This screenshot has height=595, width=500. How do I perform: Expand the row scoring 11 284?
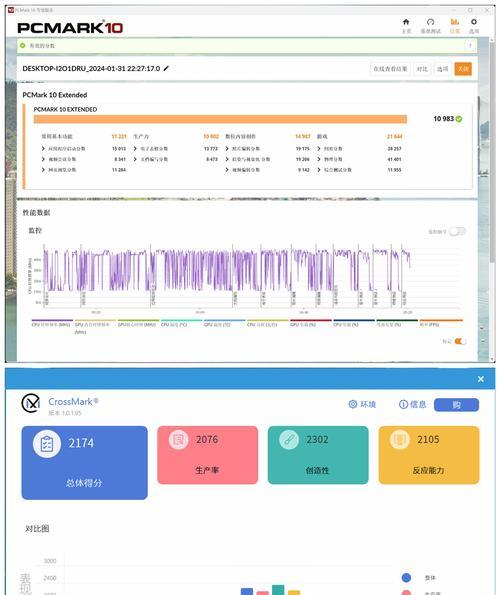click(43, 170)
